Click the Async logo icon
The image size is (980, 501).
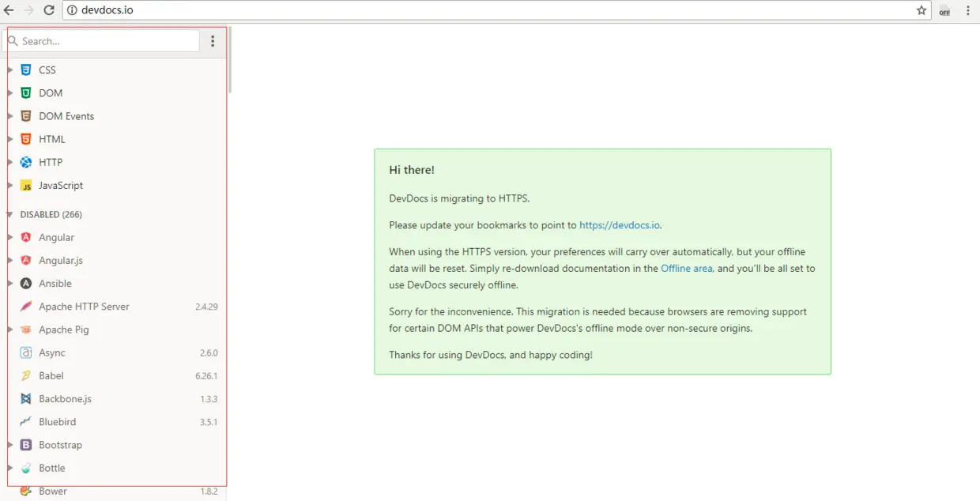coord(26,352)
